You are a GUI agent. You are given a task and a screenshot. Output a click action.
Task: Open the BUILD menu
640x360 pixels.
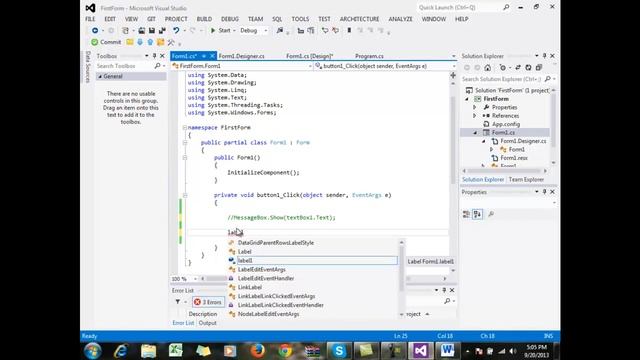(204, 19)
